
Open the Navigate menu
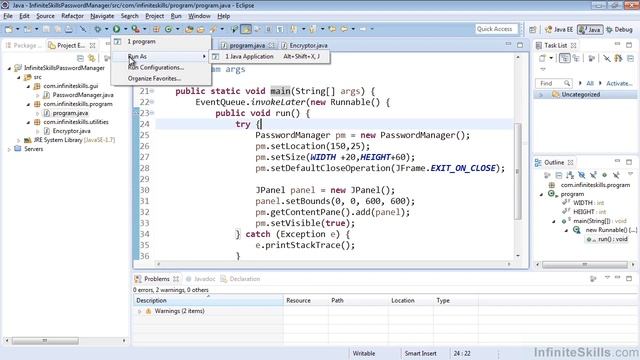[102, 16]
